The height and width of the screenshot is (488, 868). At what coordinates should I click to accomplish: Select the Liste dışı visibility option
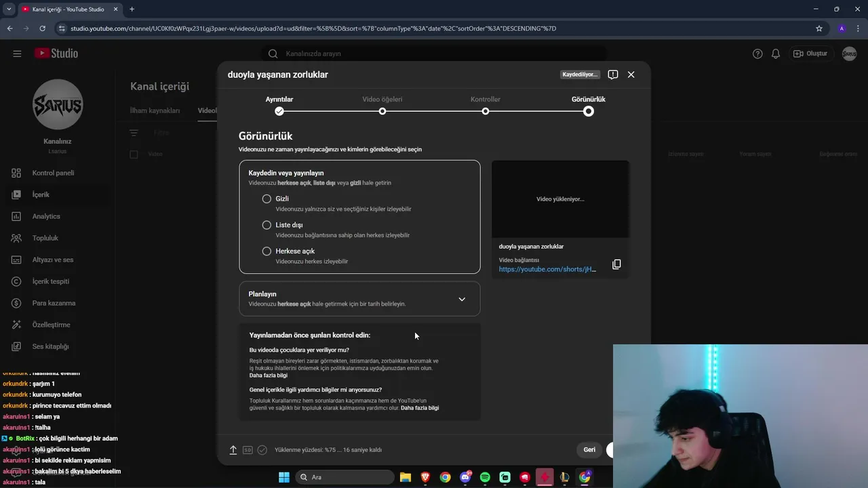click(267, 225)
